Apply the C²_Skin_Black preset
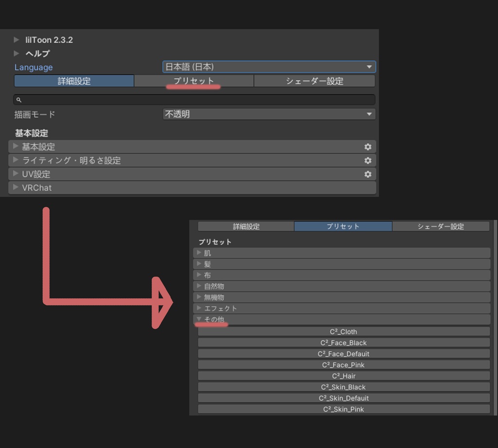Viewport: 498px width, 448px height. click(x=344, y=387)
